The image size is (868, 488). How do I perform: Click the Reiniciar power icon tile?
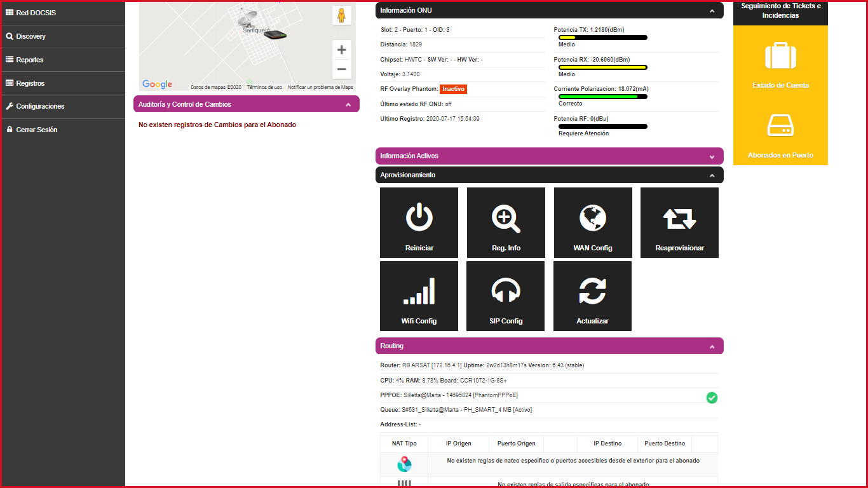pos(419,222)
